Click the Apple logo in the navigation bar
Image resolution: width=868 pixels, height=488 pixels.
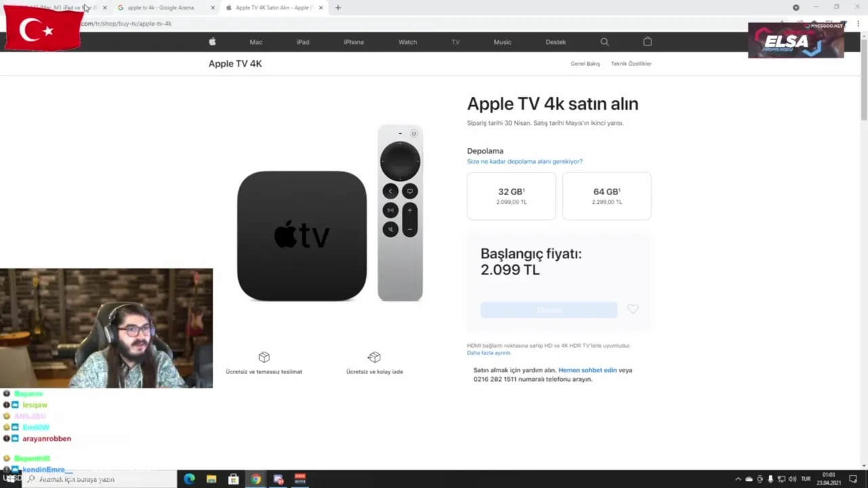(212, 41)
